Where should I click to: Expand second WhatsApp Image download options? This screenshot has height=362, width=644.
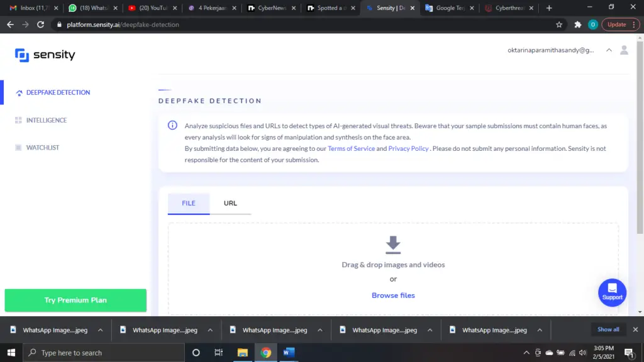210,330
